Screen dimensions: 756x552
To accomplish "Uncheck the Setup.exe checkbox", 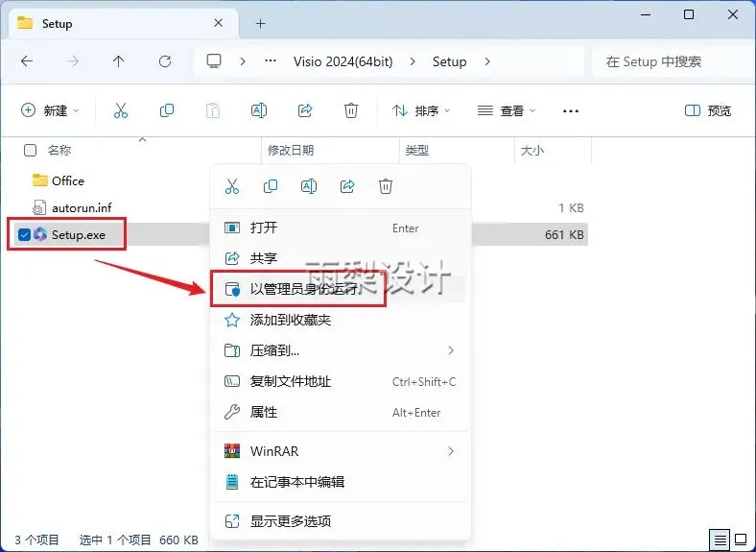I will point(24,235).
